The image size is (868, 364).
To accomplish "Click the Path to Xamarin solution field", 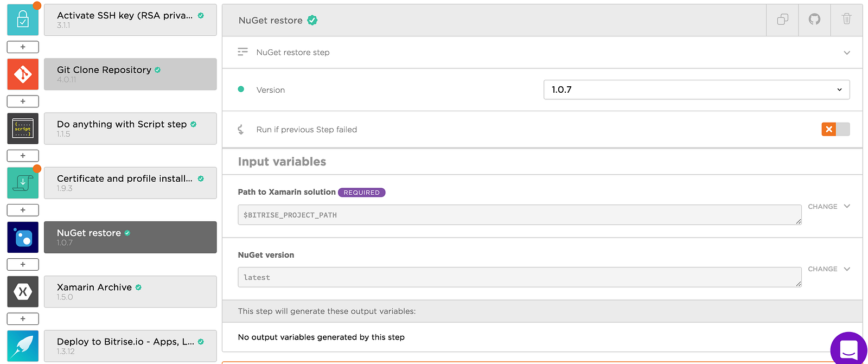I will (x=519, y=215).
